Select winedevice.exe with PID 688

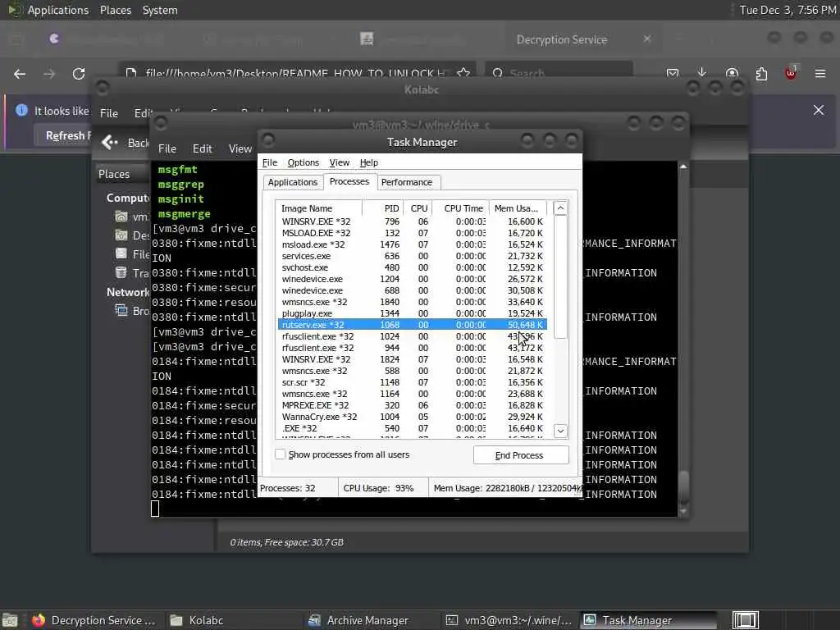coord(412,290)
